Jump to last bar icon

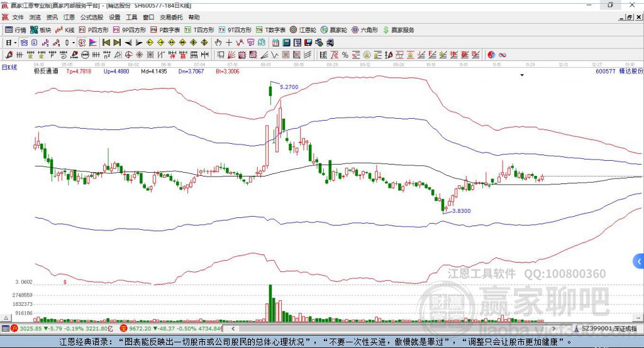(117, 43)
